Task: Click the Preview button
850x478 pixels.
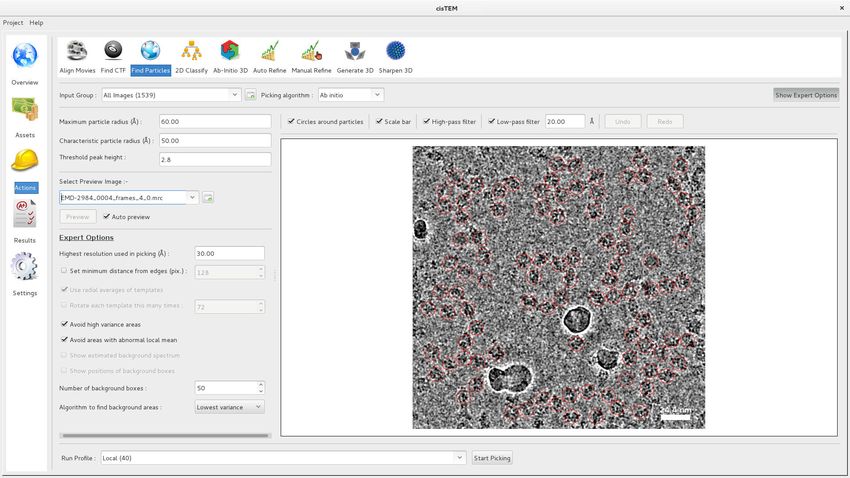Action: (78, 217)
